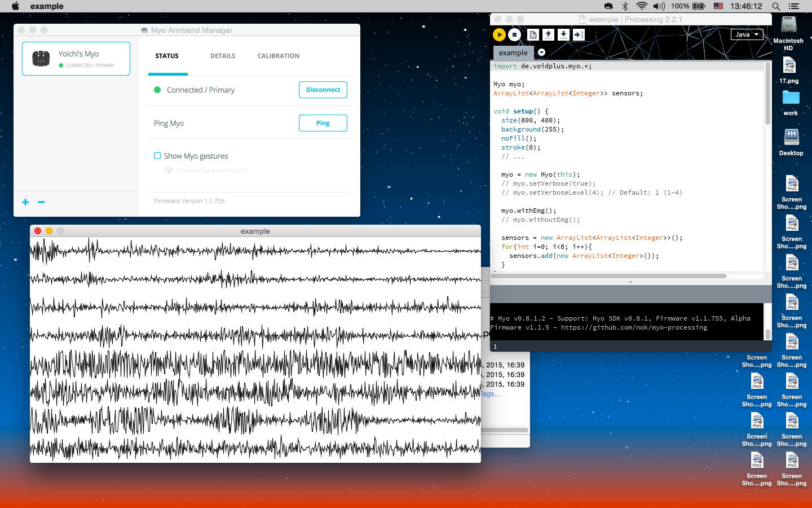Open the Java mode dropdown
Screen dimensions: 812x508
tap(747, 34)
